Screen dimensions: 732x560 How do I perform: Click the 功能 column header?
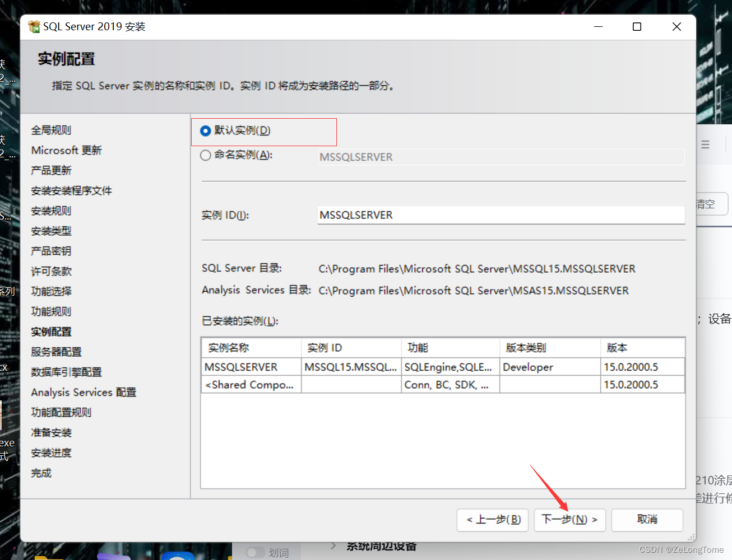[x=451, y=348]
